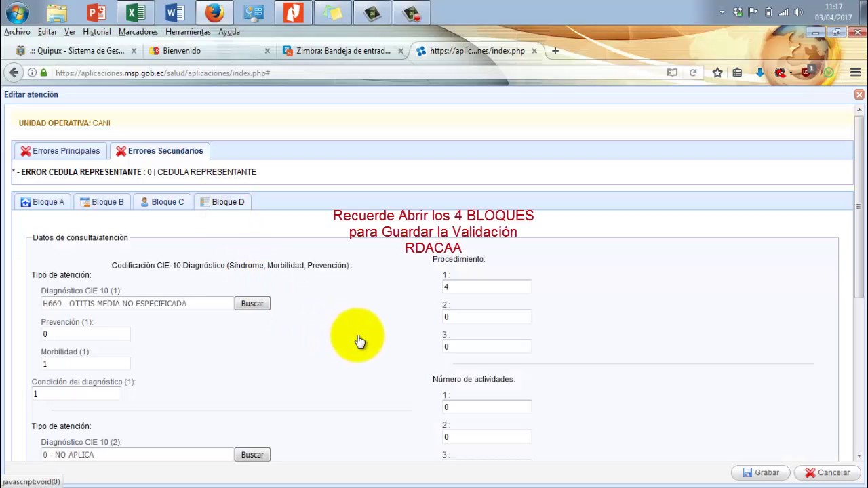This screenshot has width=868, height=488.
Task: Click the Morbilidad (1) input field
Action: coord(85,364)
